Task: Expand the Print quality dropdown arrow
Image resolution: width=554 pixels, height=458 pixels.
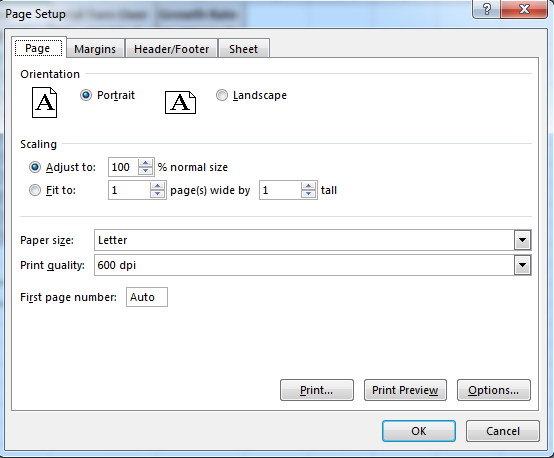Action: pos(523,265)
